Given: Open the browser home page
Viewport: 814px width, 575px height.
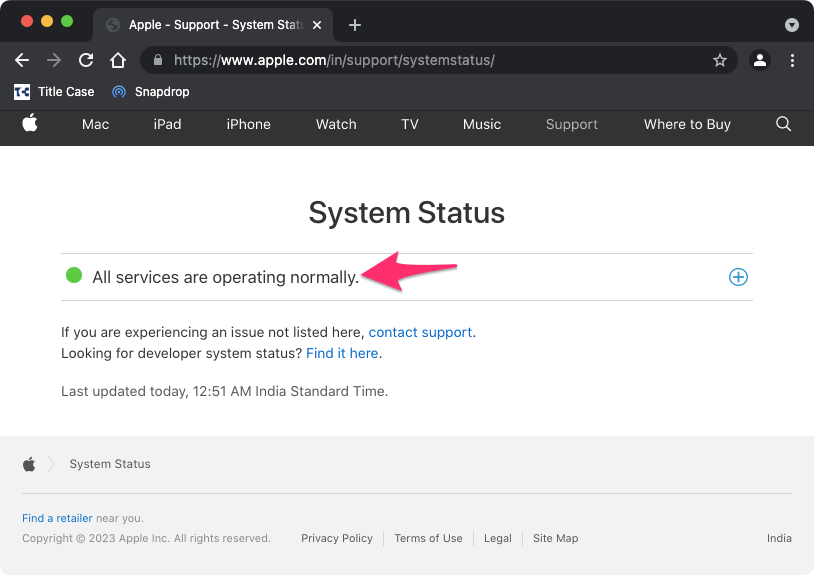Looking at the screenshot, I should click(x=118, y=60).
